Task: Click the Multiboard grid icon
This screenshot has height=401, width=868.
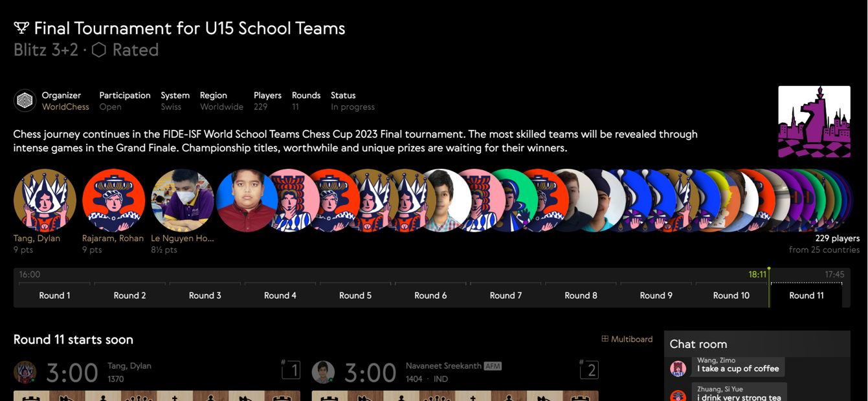Action: coord(605,339)
